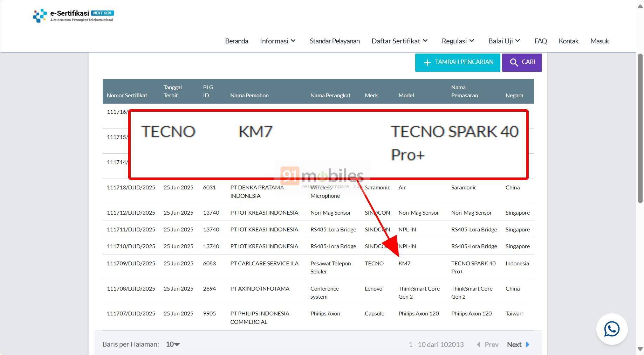Select certificate 111712/DJID/2025 cell
Screen dimensions: 644x355
131,213
